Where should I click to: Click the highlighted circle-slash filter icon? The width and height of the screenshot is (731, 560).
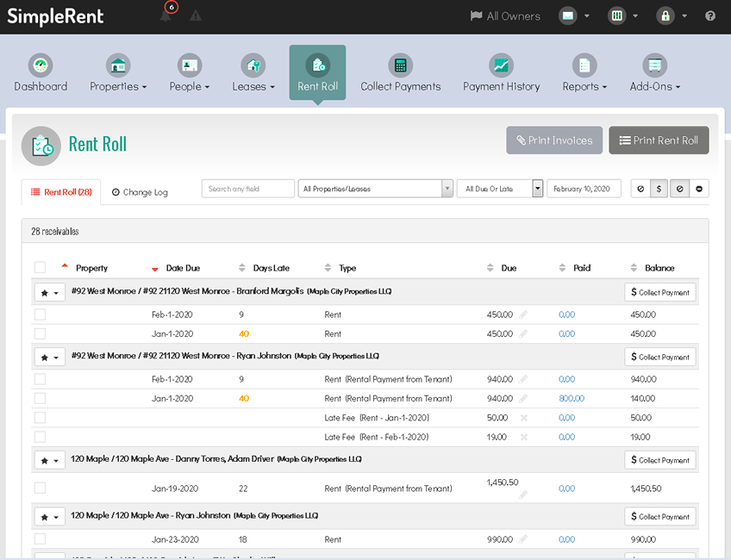pos(680,189)
